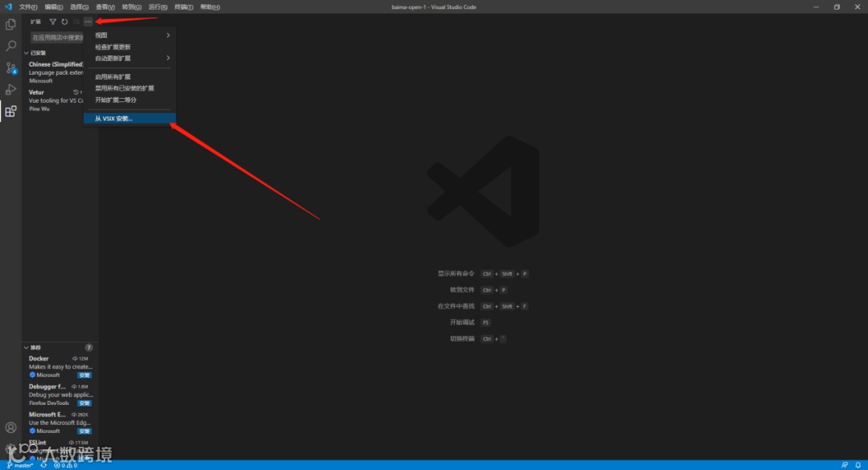Open the 运行(R) menu
Viewport: 868px width, 470px height.
[158, 6]
